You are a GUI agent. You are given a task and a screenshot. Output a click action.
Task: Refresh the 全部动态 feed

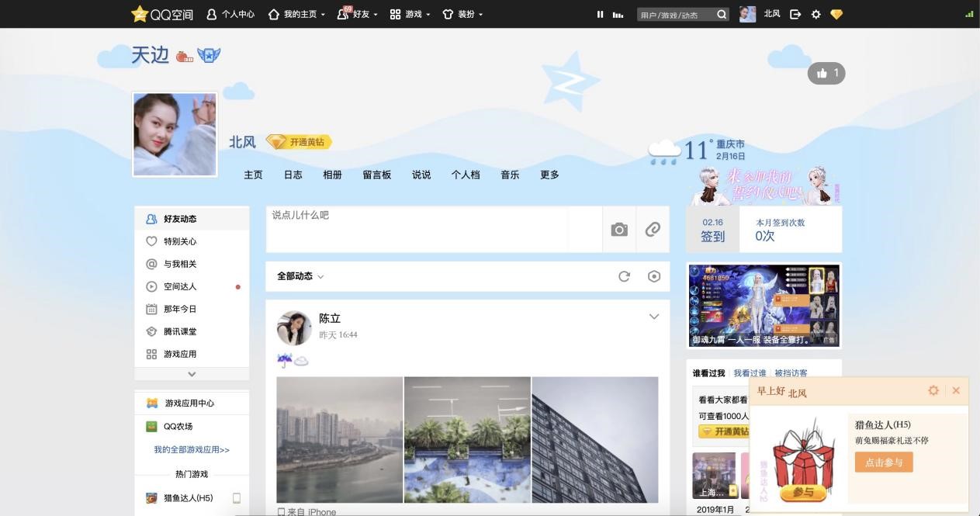coord(624,275)
